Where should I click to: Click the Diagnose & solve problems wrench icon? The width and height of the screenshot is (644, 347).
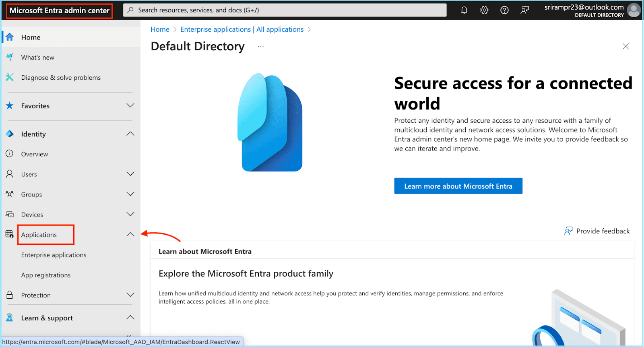pos(10,77)
